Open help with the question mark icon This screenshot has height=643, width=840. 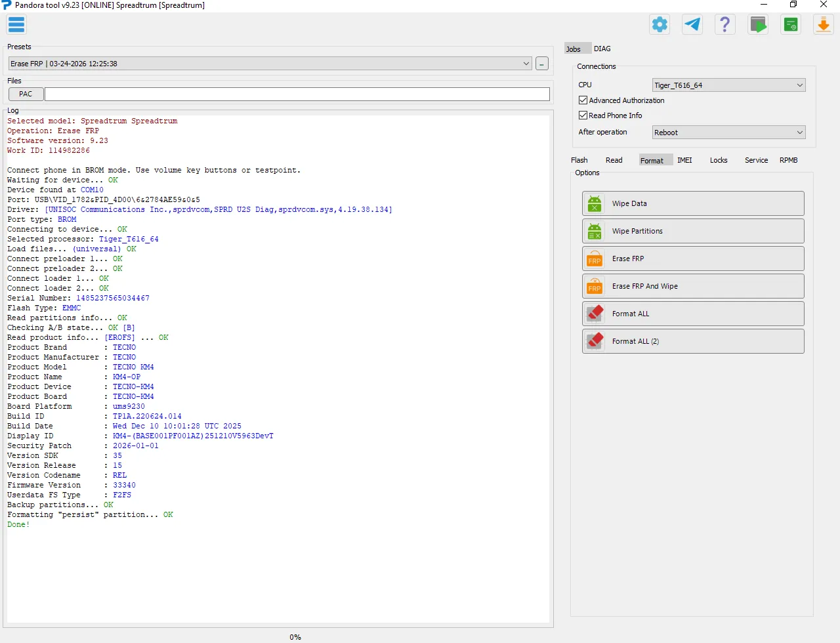click(x=724, y=25)
